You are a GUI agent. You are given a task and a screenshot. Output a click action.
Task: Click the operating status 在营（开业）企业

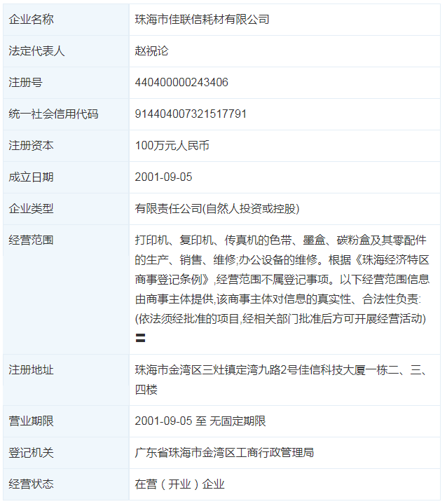(x=179, y=484)
